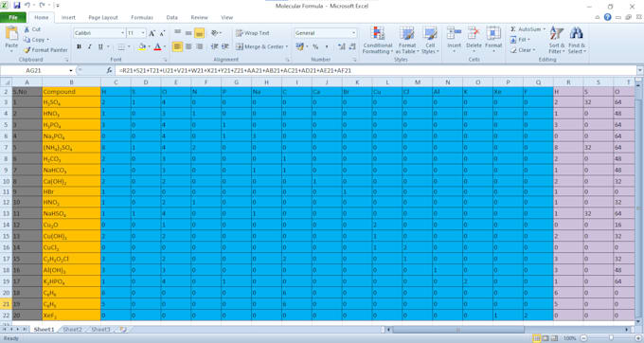Switch to the Formulas tab
644x343 pixels.
point(142,17)
